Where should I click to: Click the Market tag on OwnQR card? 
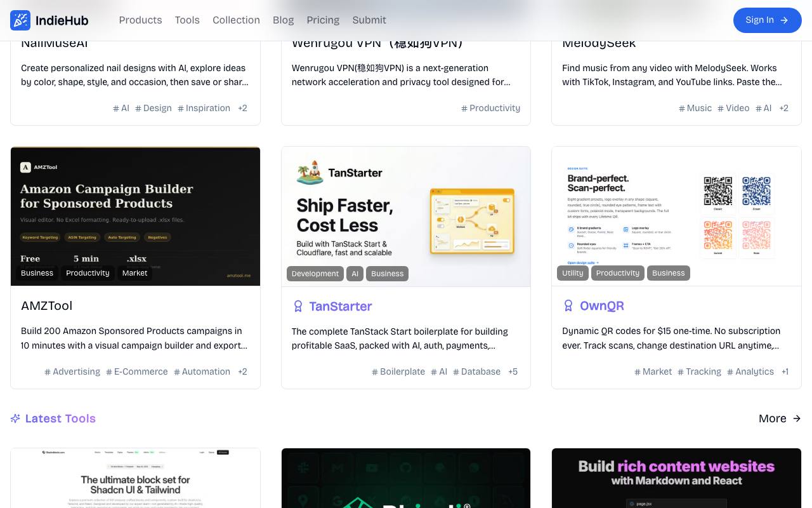653,371
